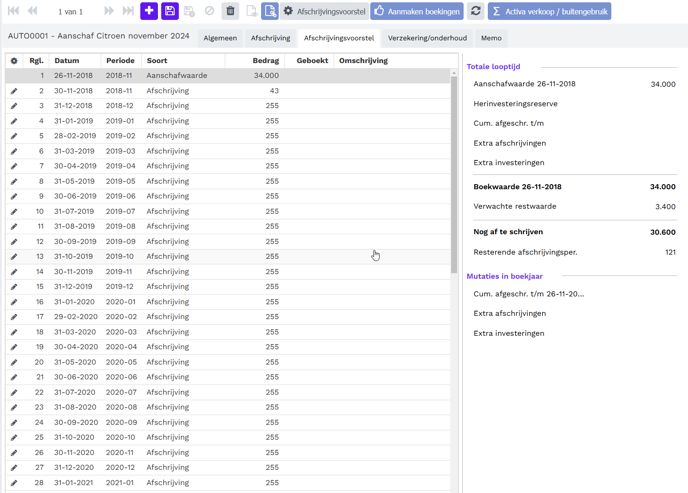This screenshot has width=688, height=493.
Task: Click the Afschrijvingsvoorstel gear toolbar button
Action: click(x=323, y=11)
